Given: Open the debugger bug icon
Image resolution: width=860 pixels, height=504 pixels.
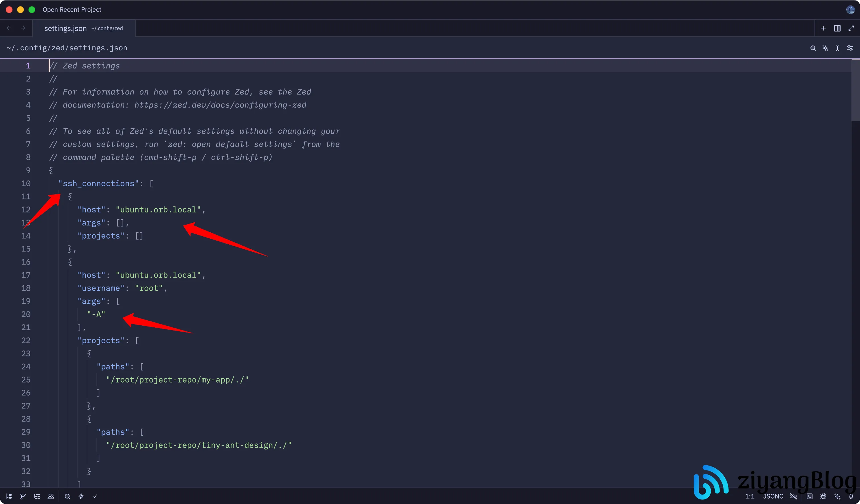Looking at the screenshot, I should click(x=823, y=496).
